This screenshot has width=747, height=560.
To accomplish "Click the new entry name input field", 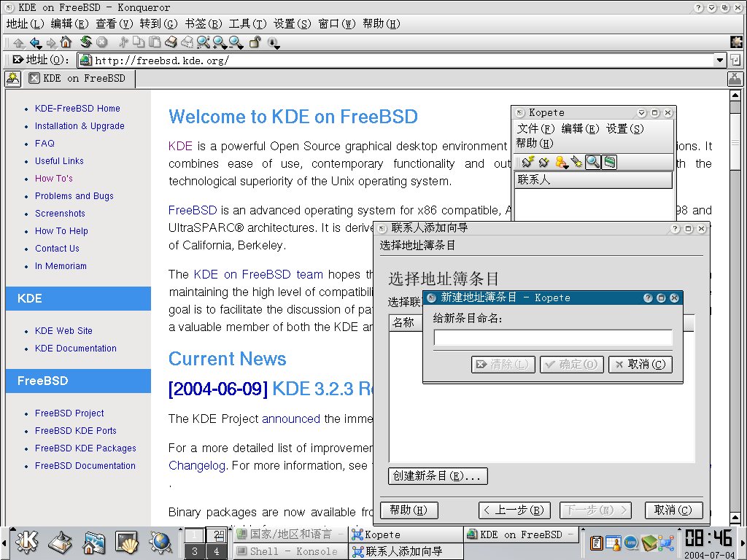I will [x=553, y=338].
